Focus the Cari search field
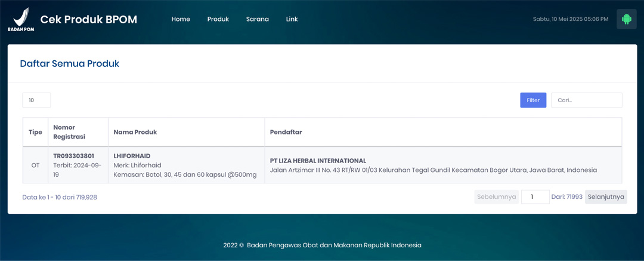Screen dimensions: 644x261 tap(587, 100)
